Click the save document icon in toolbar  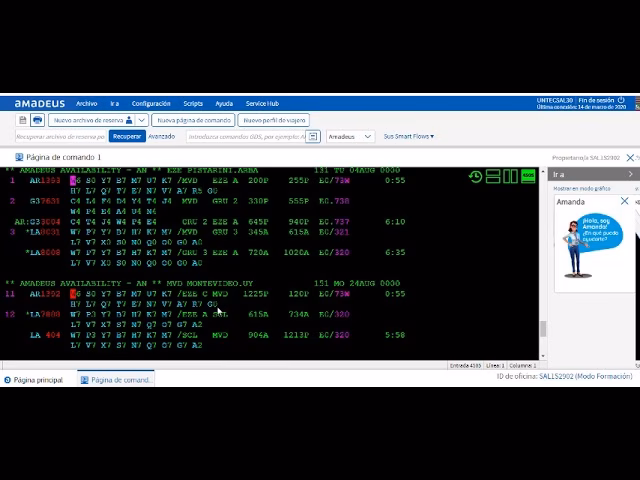tap(23, 120)
